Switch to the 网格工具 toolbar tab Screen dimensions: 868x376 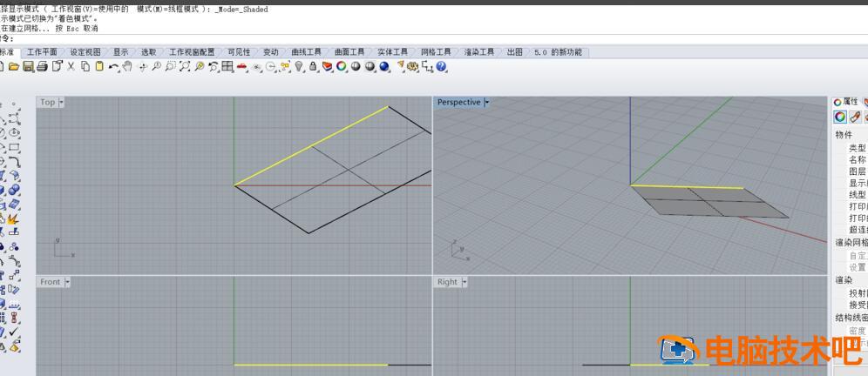tap(436, 52)
